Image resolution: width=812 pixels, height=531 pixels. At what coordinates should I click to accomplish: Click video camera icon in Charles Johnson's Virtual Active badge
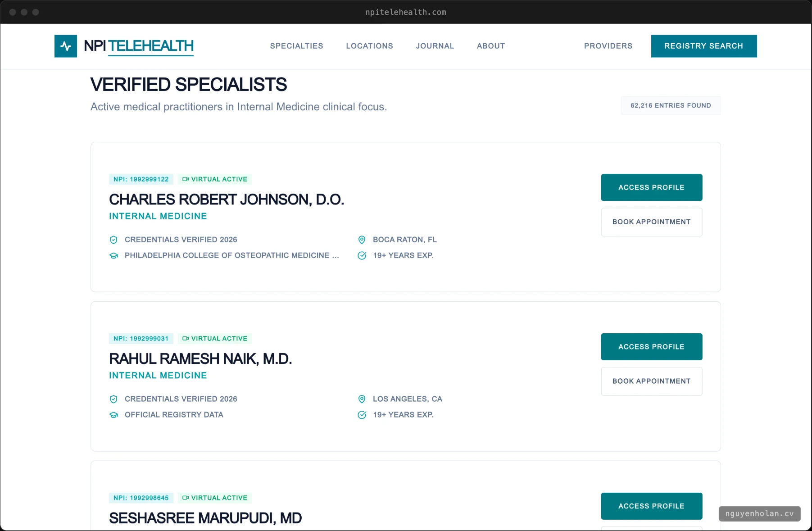[186, 179]
